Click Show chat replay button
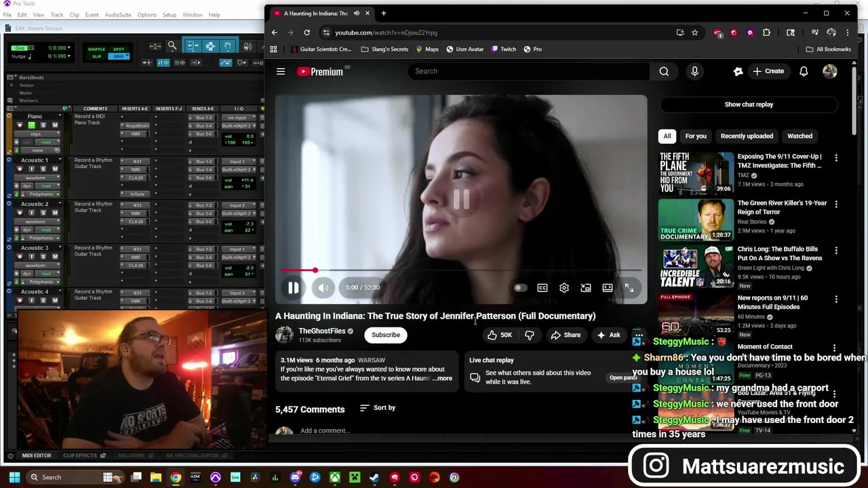Image resolution: width=868 pixels, height=488 pixels. (x=749, y=104)
